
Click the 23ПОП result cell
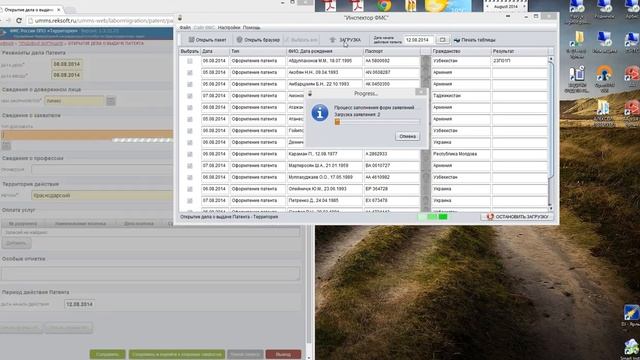click(x=519, y=61)
